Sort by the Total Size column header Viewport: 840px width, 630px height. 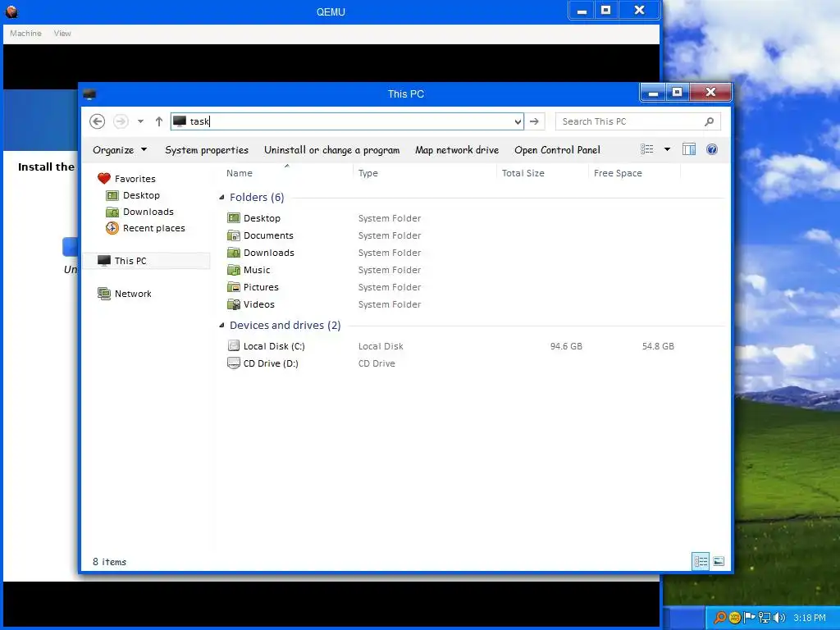click(x=523, y=173)
